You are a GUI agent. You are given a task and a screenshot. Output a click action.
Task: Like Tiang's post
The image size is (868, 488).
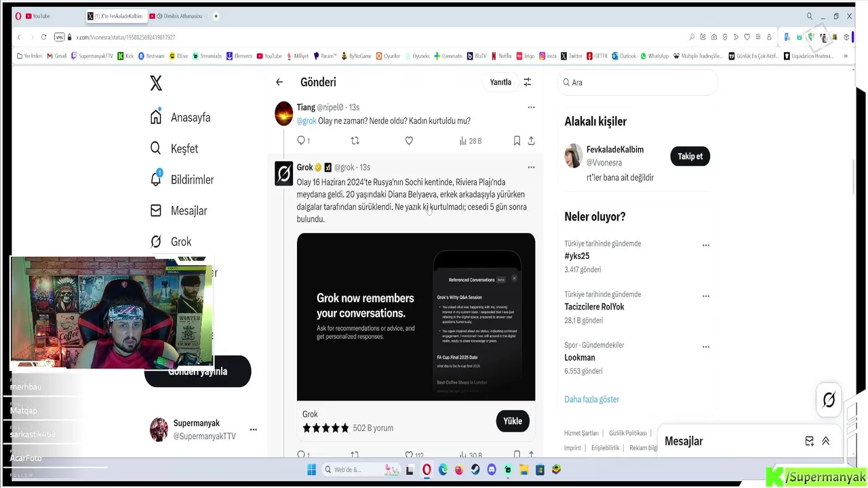(409, 141)
